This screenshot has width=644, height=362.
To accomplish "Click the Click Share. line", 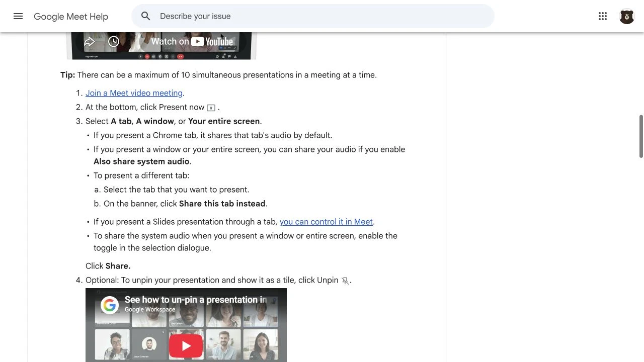I will point(108,266).
